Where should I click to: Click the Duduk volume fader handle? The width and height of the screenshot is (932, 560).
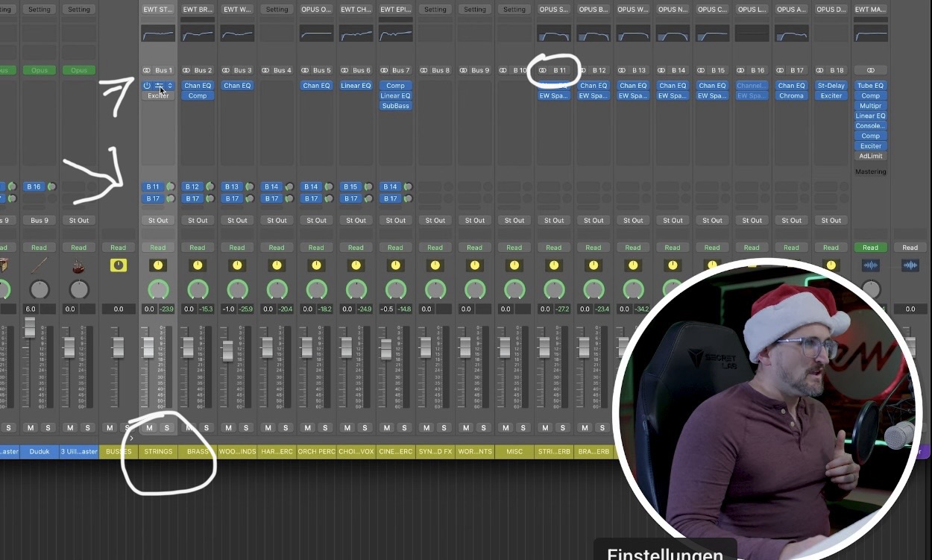(30, 327)
